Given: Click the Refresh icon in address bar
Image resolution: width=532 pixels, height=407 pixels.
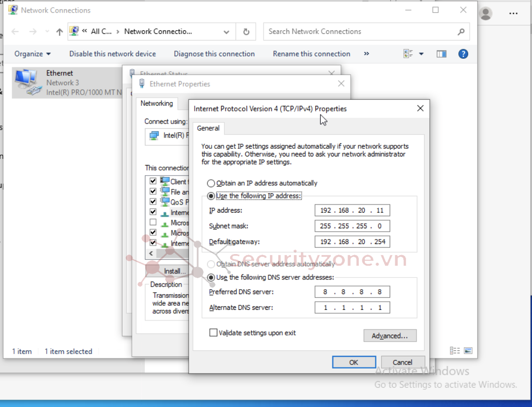Looking at the screenshot, I should tap(246, 31).
